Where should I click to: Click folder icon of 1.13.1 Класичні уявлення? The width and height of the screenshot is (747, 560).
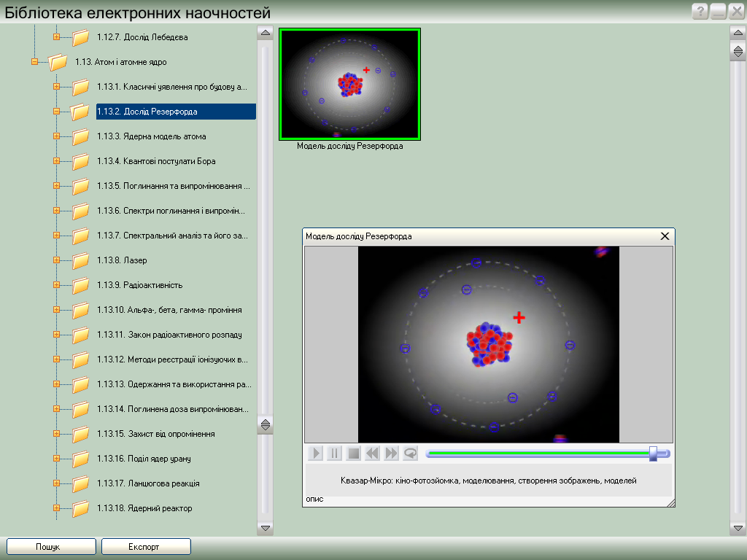coord(80,87)
